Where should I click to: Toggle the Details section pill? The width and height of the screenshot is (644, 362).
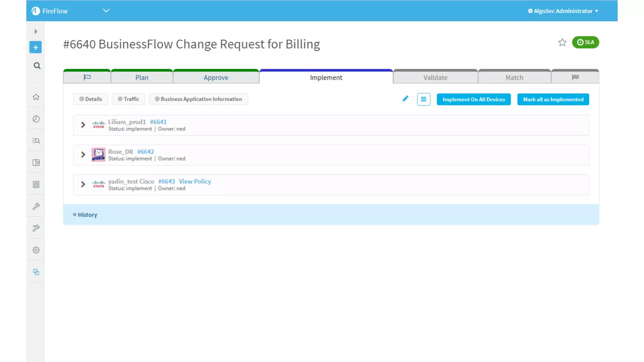pos(91,99)
